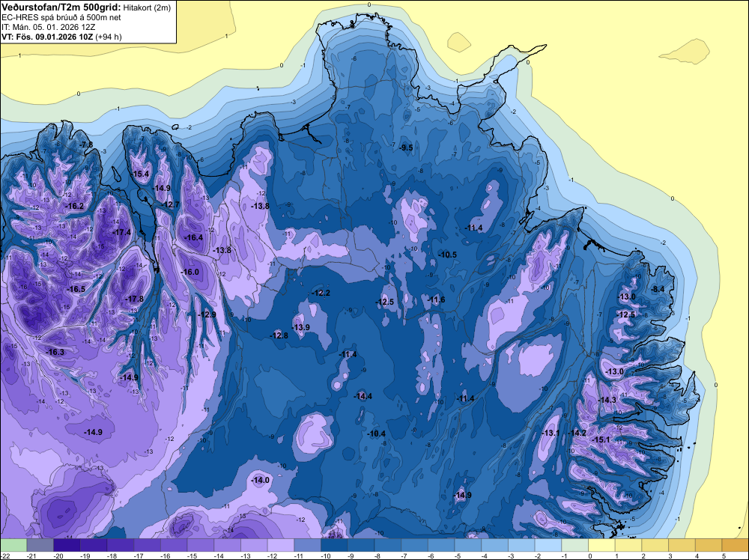Click the -12.9 temperature label

207,314
